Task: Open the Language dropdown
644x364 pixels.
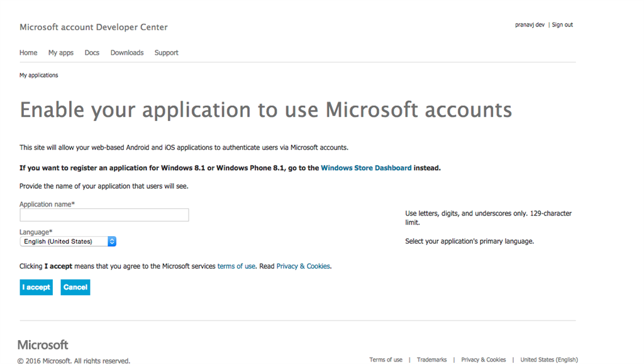Action: click(68, 242)
